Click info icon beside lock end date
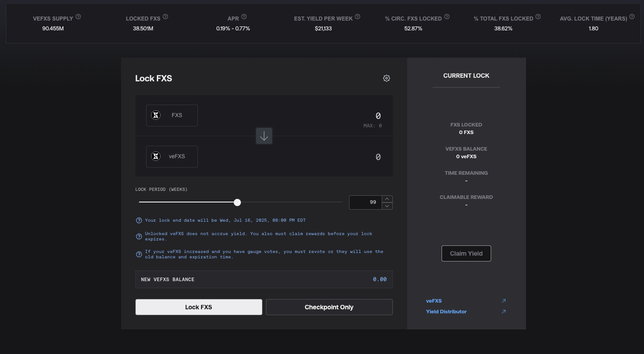Viewport: 644px width, 354px height. tap(139, 220)
